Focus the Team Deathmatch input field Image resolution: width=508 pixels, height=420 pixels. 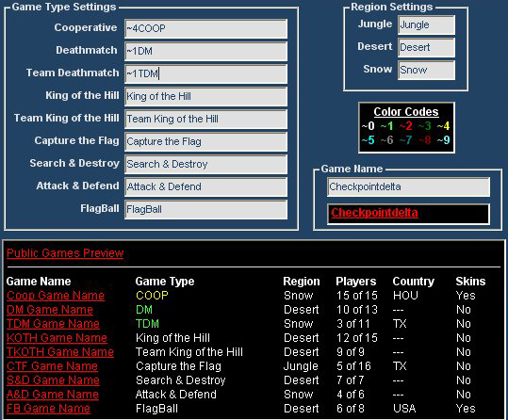click(x=205, y=73)
